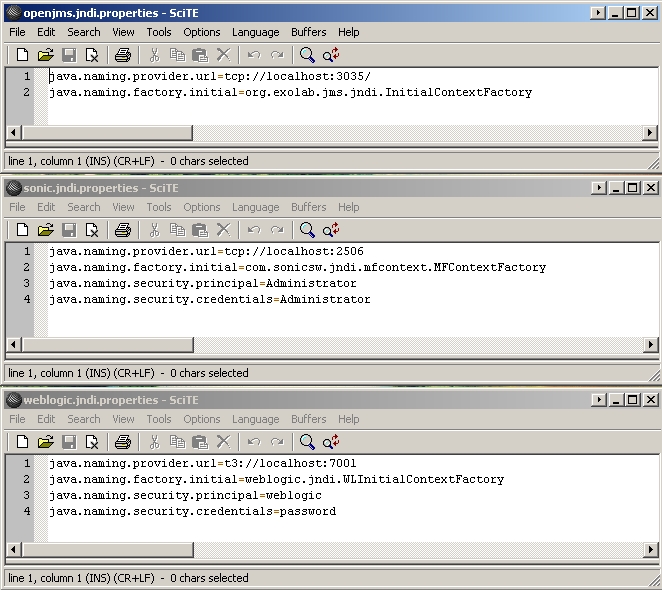Click Print icon in sonic window
The image size is (662, 590).
point(123,230)
